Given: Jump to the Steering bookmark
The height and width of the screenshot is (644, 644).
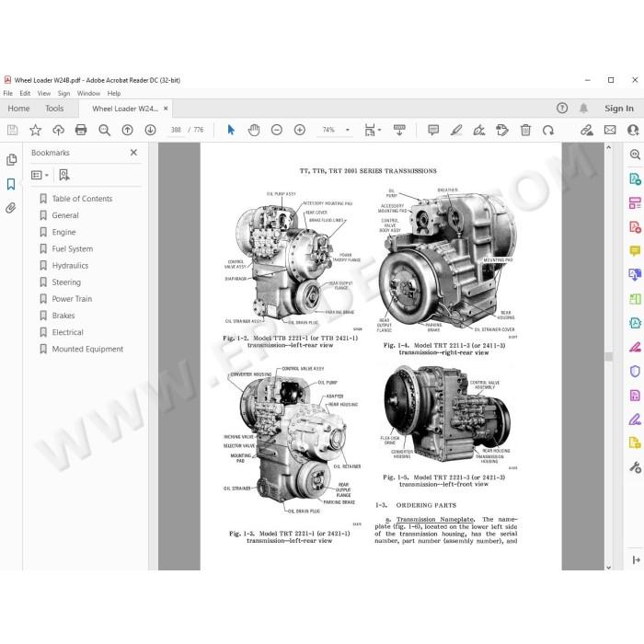Looking at the screenshot, I should [66, 282].
